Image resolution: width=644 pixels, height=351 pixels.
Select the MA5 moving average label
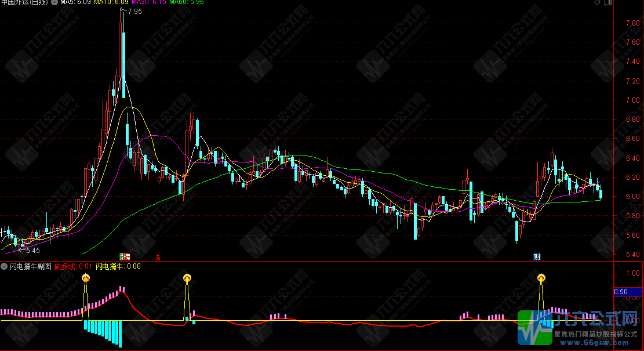75,3
